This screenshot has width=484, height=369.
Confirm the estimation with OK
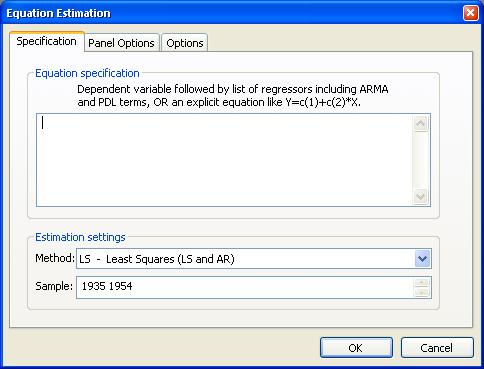[x=356, y=348]
